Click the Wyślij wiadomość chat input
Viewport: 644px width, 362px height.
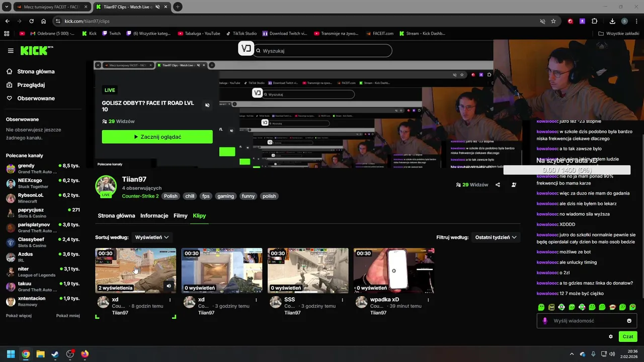[587, 321]
